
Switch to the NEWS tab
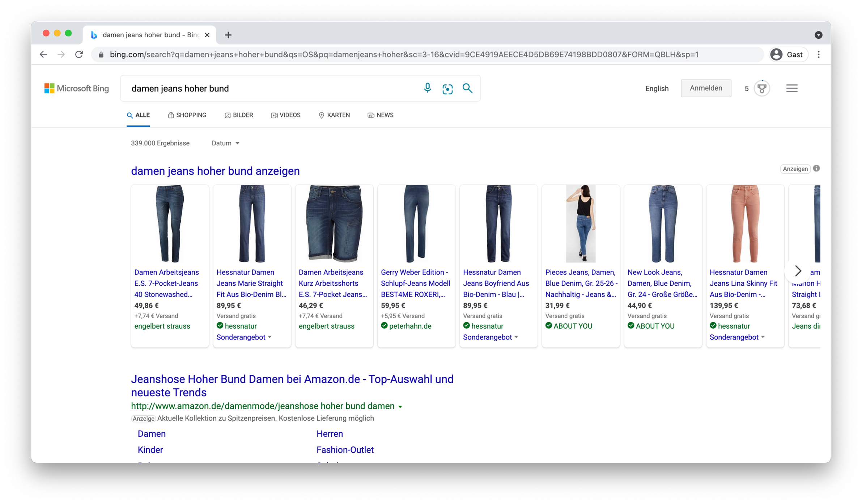pyautogui.click(x=381, y=115)
